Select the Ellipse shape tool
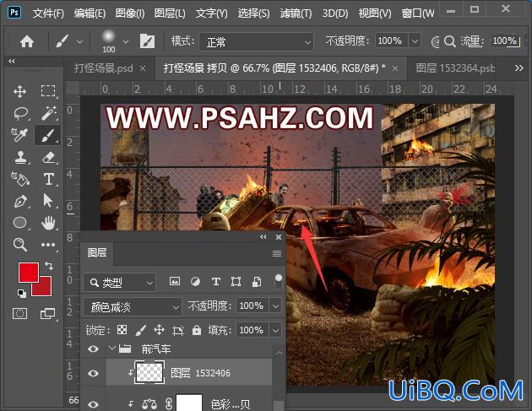The image size is (532, 411). [19, 223]
